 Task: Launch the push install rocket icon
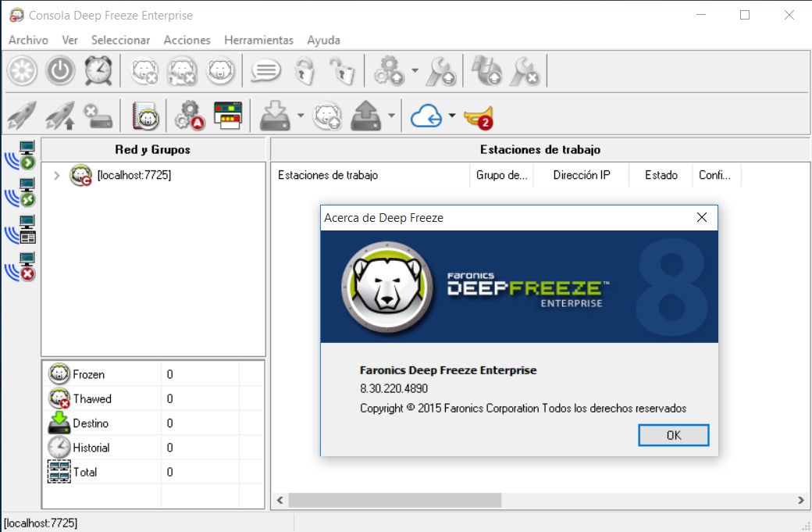click(22, 116)
